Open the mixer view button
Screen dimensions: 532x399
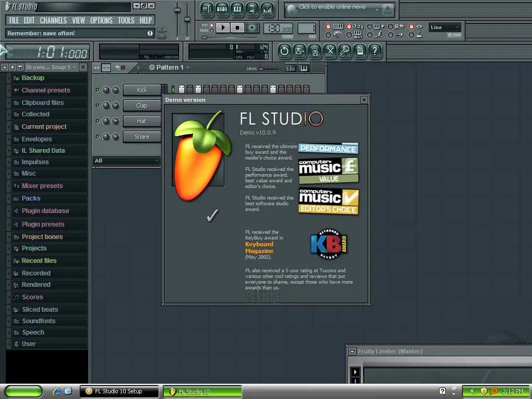coord(268,9)
